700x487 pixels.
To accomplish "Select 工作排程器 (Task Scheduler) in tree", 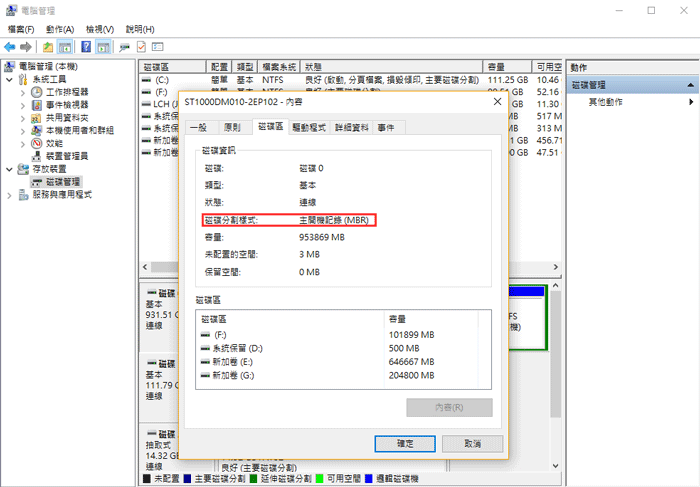I will tap(66, 91).
